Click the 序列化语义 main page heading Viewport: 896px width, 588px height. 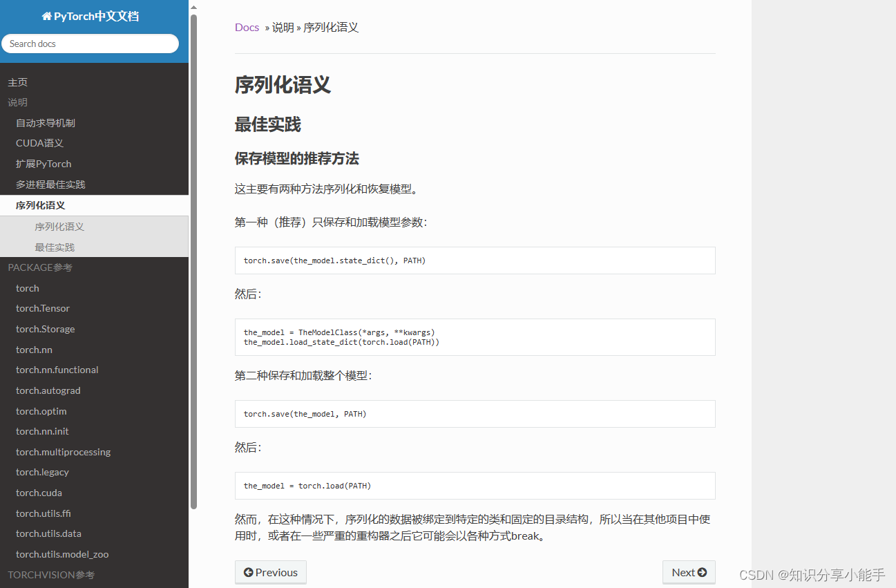point(283,85)
